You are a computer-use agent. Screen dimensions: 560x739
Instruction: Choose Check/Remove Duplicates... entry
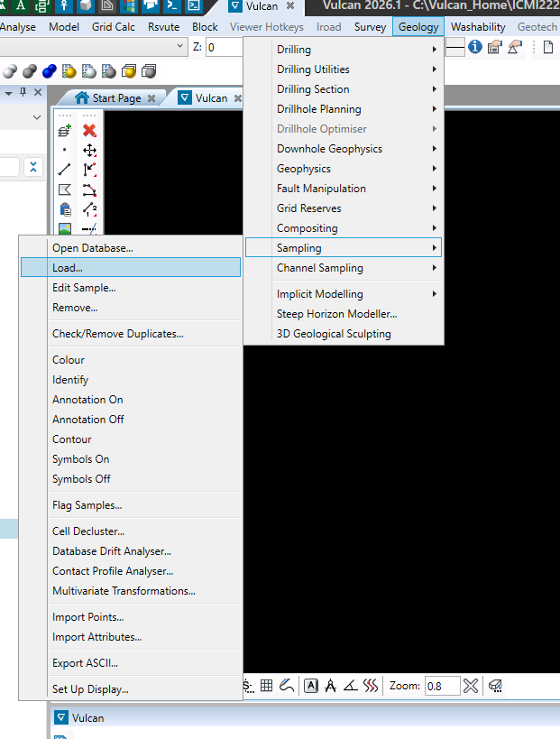point(131,333)
